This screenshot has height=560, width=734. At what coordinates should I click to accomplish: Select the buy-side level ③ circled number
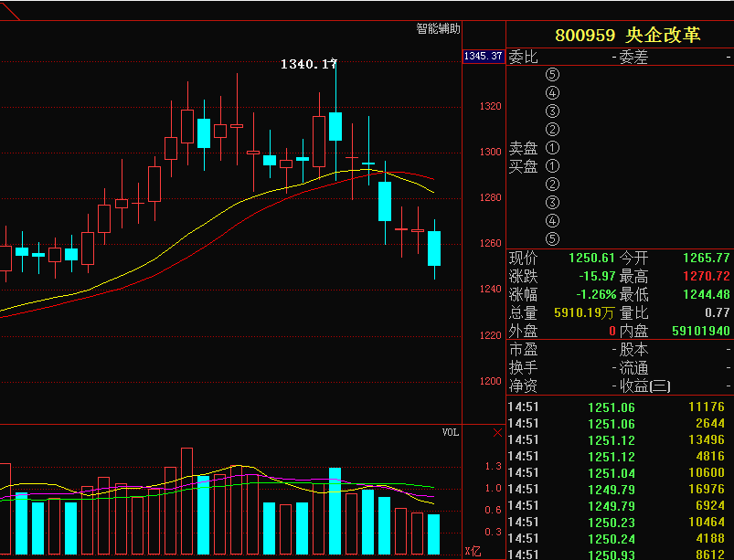552,203
